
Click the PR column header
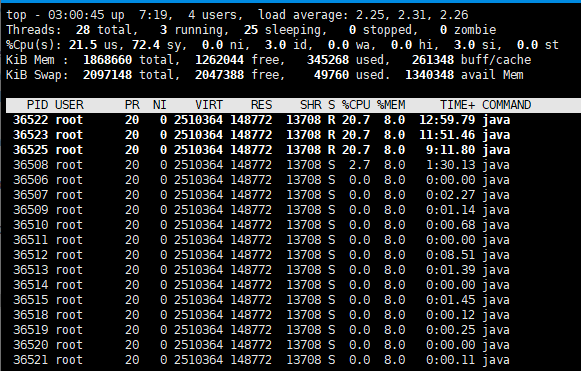(132, 105)
